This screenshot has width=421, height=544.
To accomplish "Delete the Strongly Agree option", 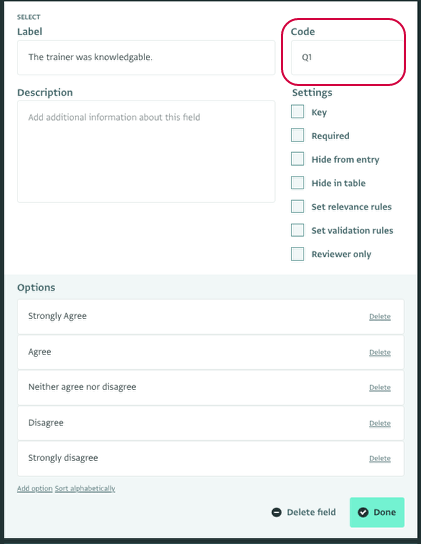I will (380, 316).
